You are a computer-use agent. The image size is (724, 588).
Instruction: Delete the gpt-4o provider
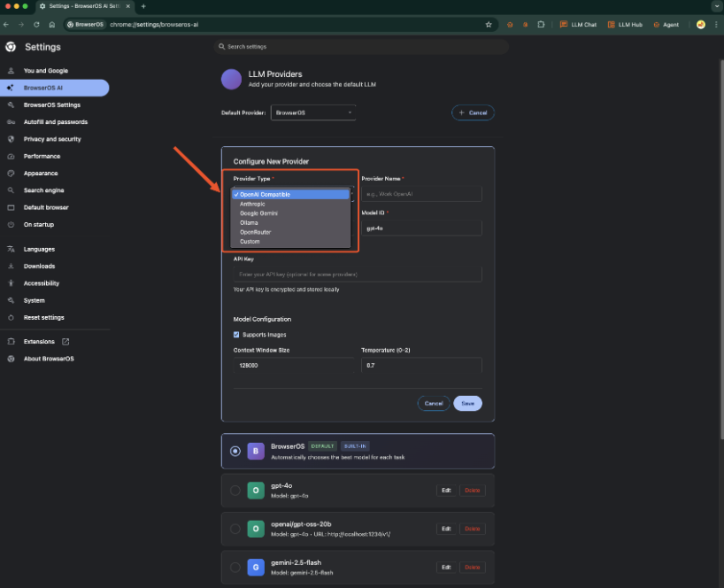473,490
